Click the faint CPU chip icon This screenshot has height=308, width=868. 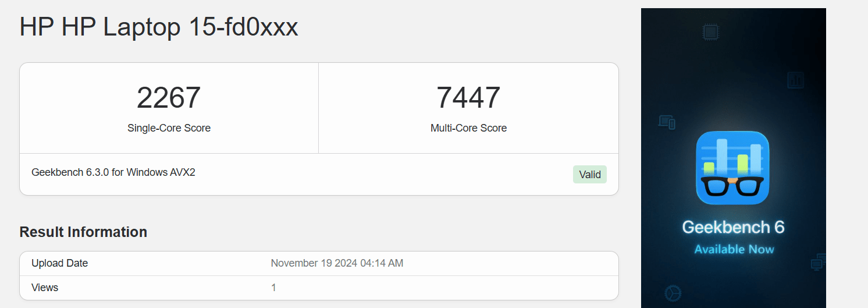710,31
